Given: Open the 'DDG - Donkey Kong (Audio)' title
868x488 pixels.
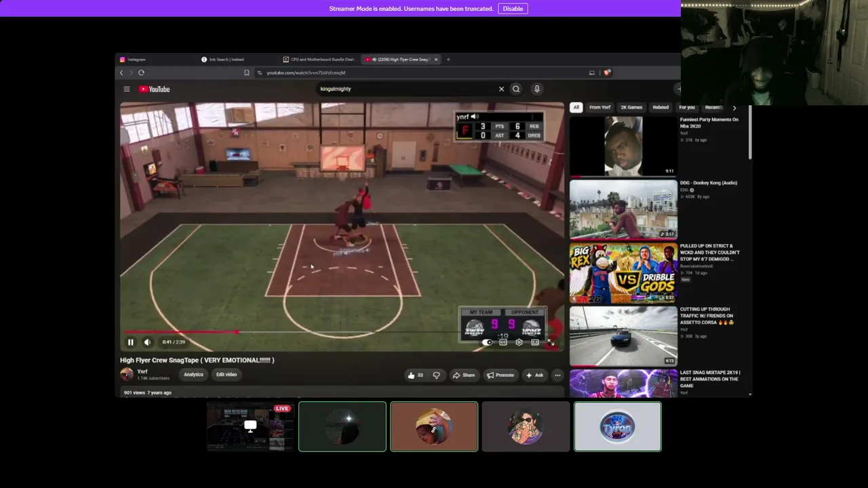Looking at the screenshot, I should point(709,183).
